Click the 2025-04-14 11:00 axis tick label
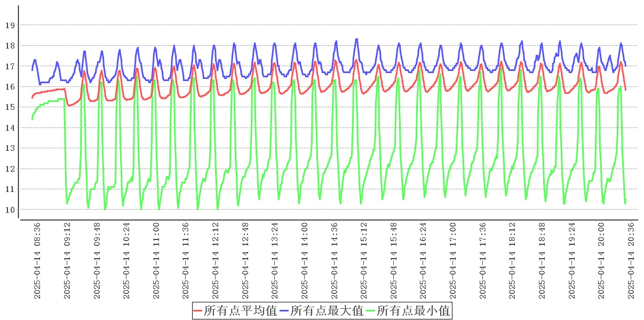Viewport: 644px width, 320px height. coord(156,261)
